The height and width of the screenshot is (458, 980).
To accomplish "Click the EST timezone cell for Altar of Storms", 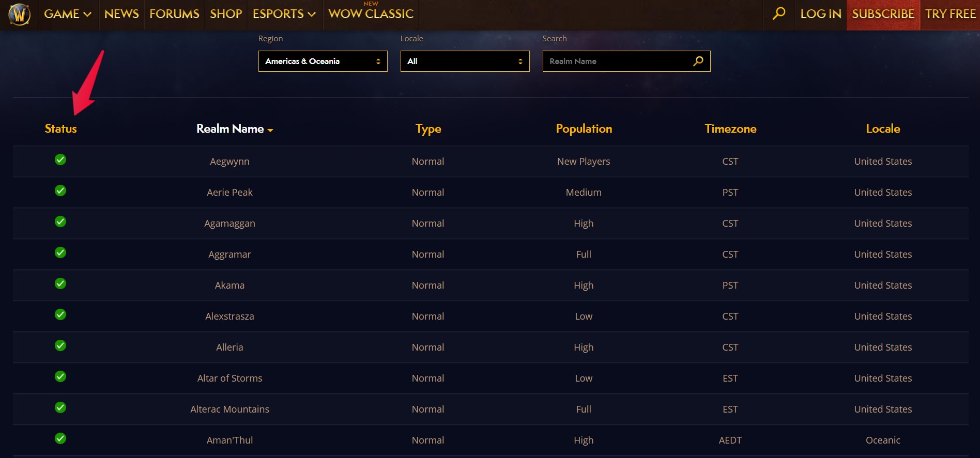I will tap(730, 378).
